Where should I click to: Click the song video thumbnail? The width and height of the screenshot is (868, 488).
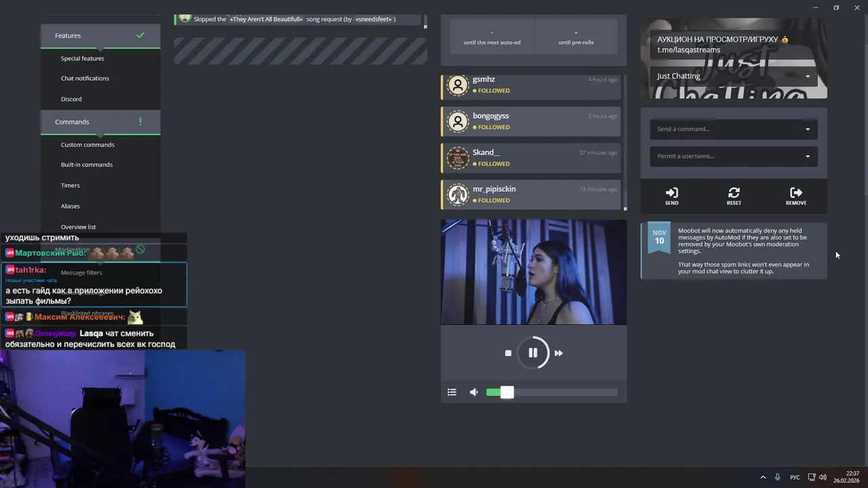pyautogui.click(x=534, y=272)
